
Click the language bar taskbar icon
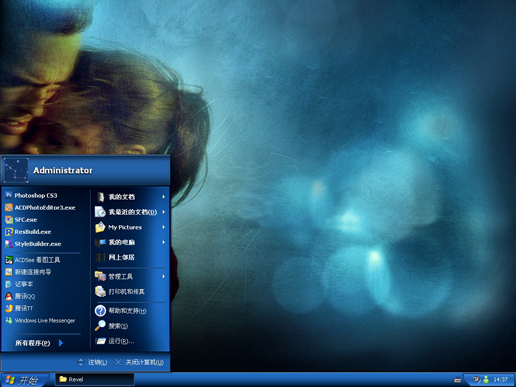(458, 380)
